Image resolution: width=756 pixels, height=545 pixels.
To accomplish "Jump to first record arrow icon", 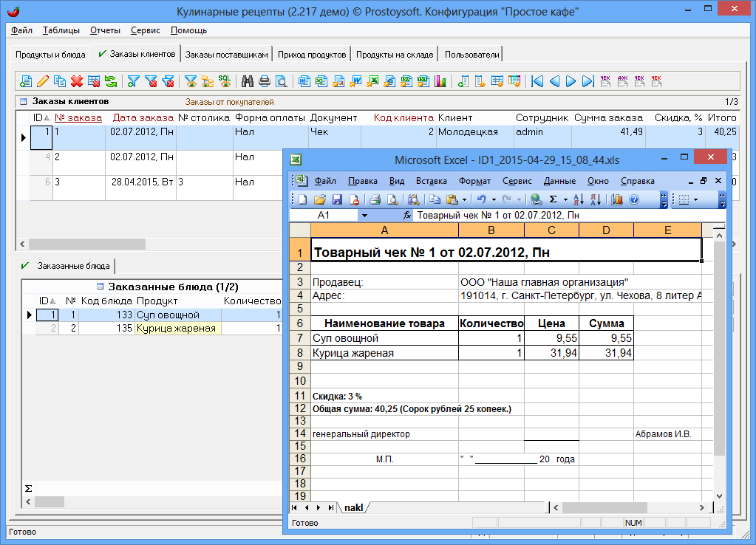I will coord(537,81).
